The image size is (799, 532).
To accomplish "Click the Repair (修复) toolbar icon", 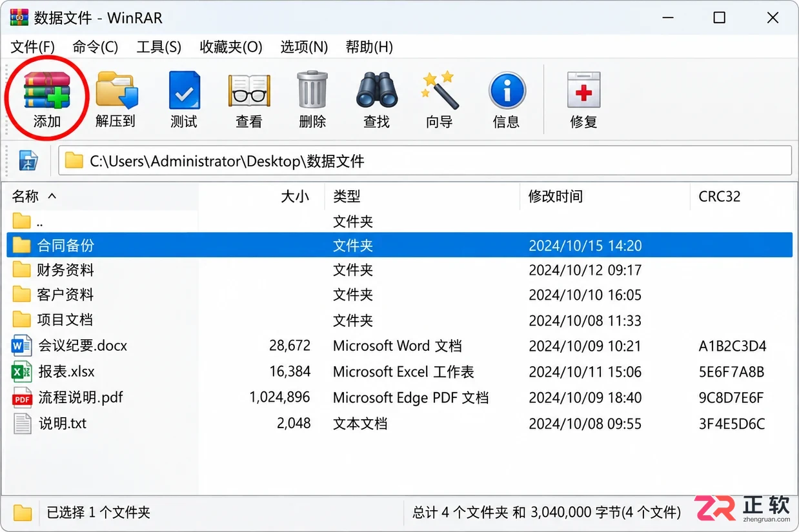I will point(583,90).
